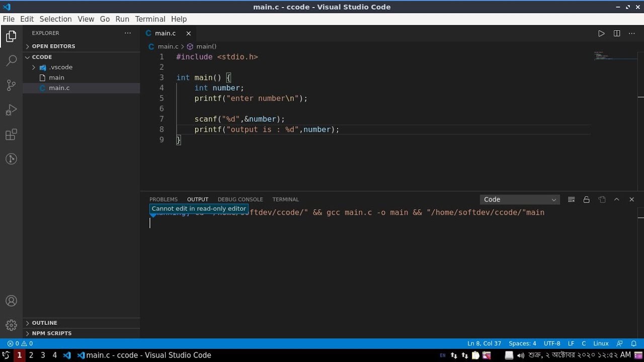Switch to the Debug Console tab

240,200
